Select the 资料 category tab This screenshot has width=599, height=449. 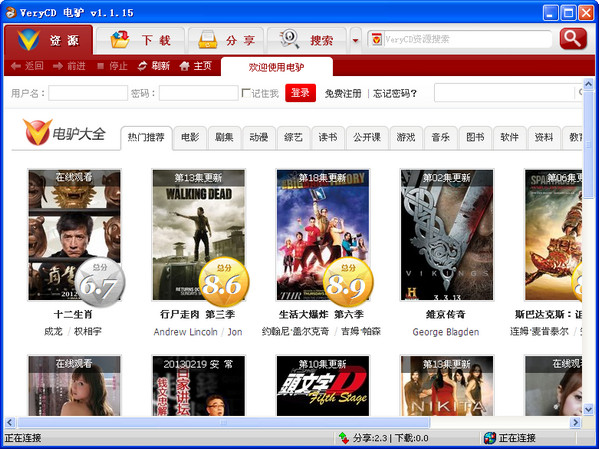(x=544, y=137)
